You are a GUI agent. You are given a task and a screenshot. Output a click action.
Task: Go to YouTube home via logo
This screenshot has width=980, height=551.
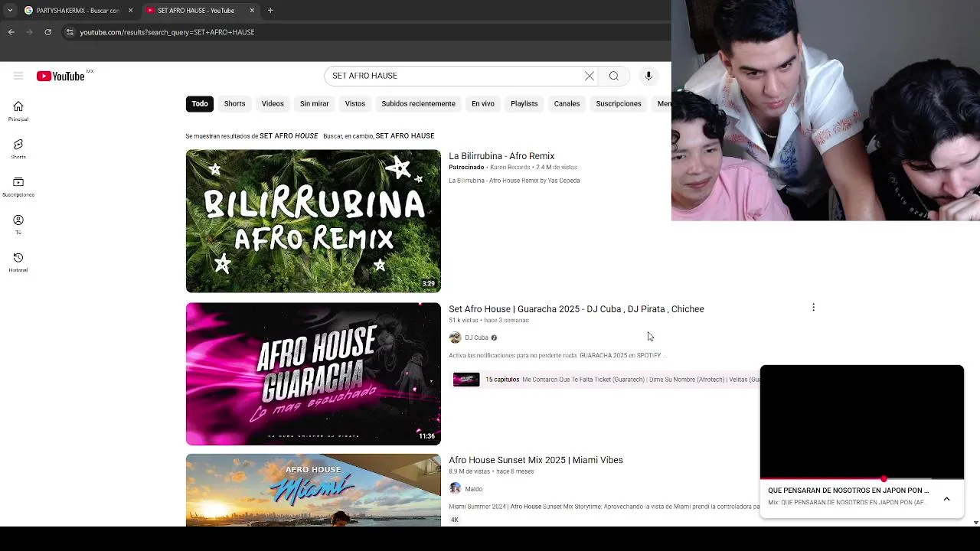click(60, 76)
